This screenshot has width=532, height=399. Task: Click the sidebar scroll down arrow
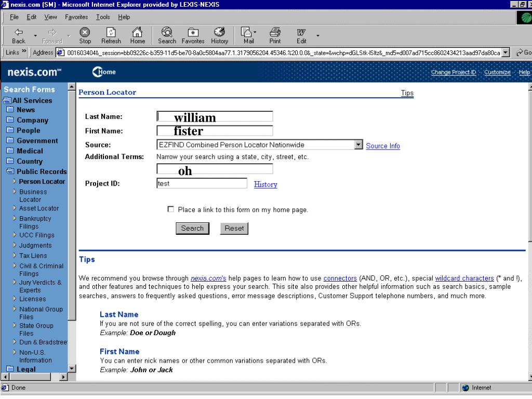pos(72,368)
